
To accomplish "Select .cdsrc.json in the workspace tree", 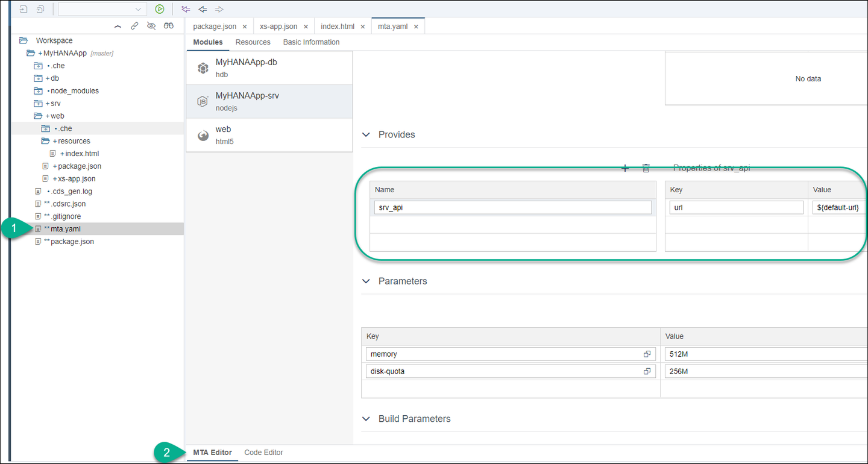I will coord(68,204).
